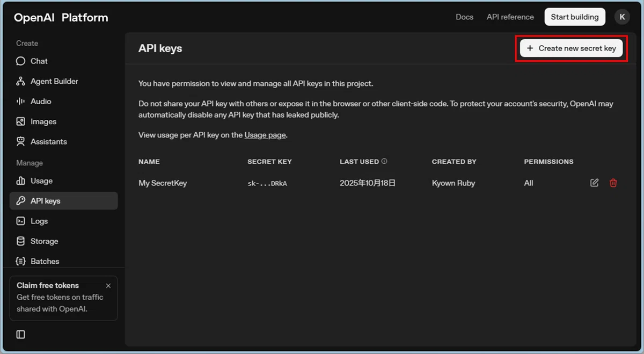Click the Images picture icon
Image resolution: width=644 pixels, height=354 pixels.
click(21, 121)
